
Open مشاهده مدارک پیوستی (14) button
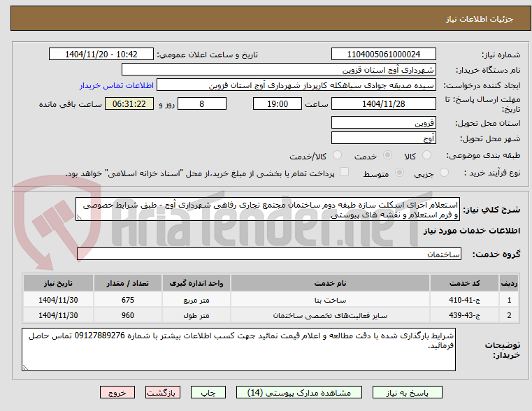pos(299,392)
